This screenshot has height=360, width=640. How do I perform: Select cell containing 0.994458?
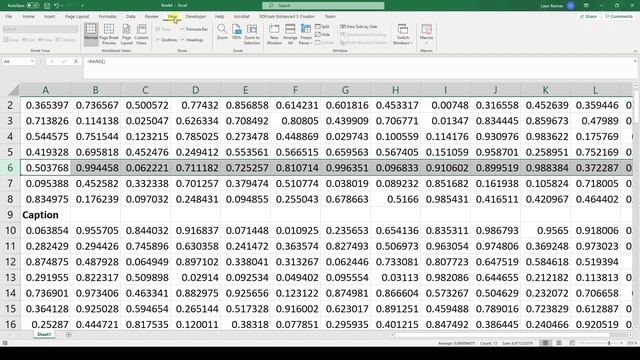point(96,168)
